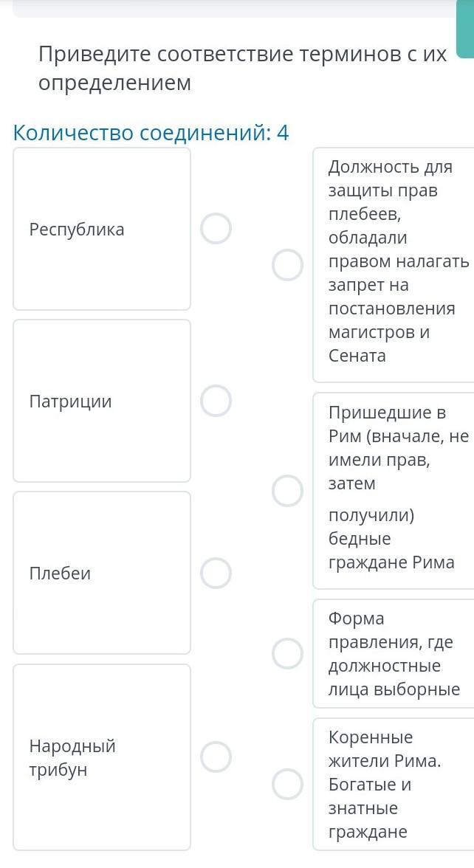Select the connector circle next to Республика

[x=216, y=229]
